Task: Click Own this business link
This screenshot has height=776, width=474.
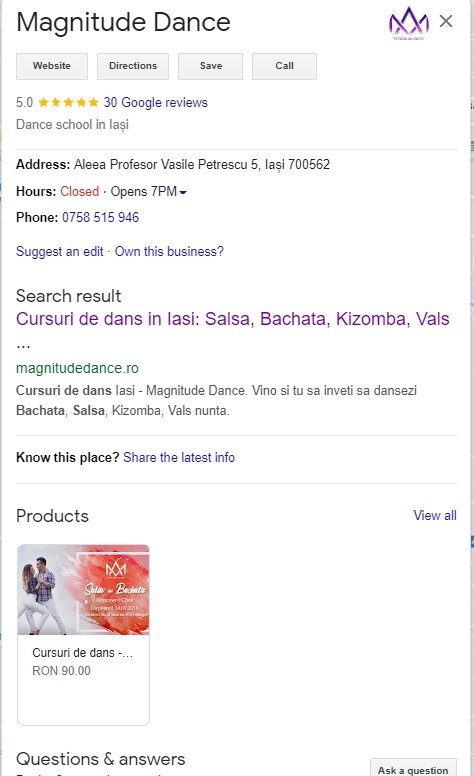Action: [169, 251]
